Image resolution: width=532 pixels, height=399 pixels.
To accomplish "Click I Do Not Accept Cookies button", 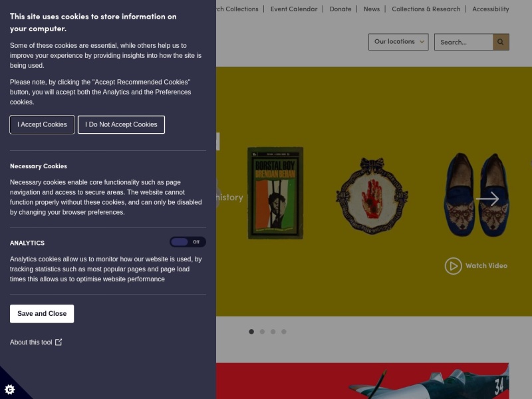I will click(121, 124).
